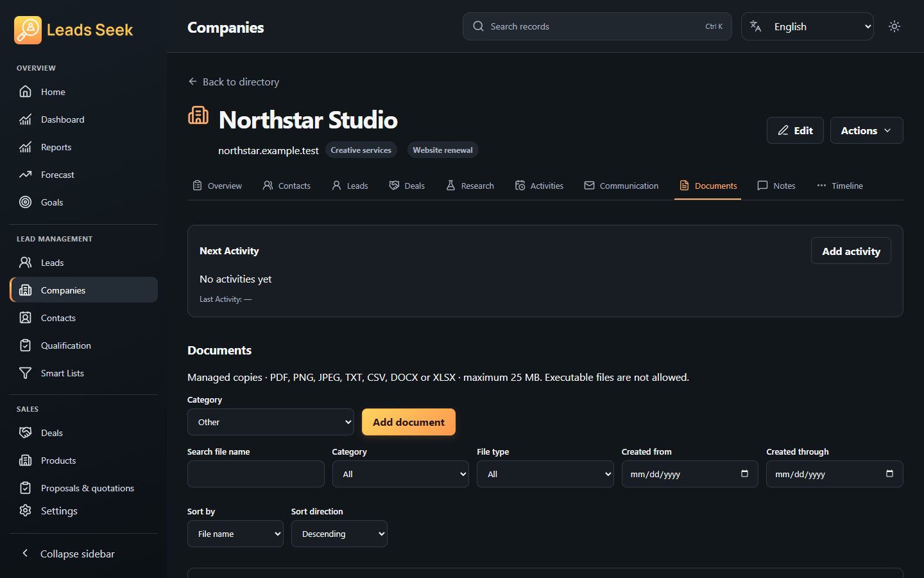
Task: Switch to the company Leads tab
Action: coord(350,186)
